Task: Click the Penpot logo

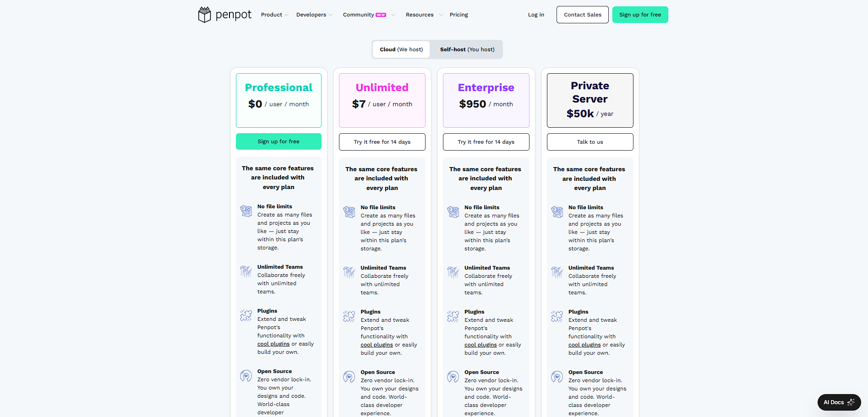Action: 224,15
